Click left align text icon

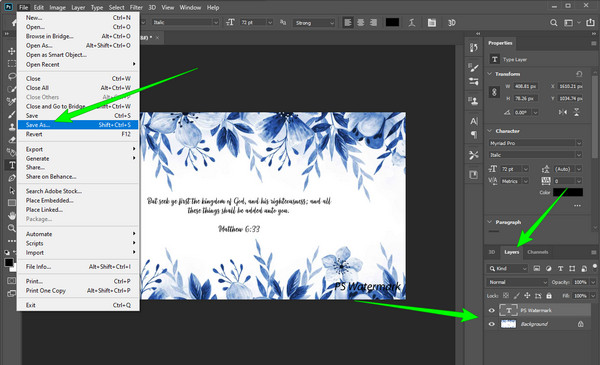(348, 23)
